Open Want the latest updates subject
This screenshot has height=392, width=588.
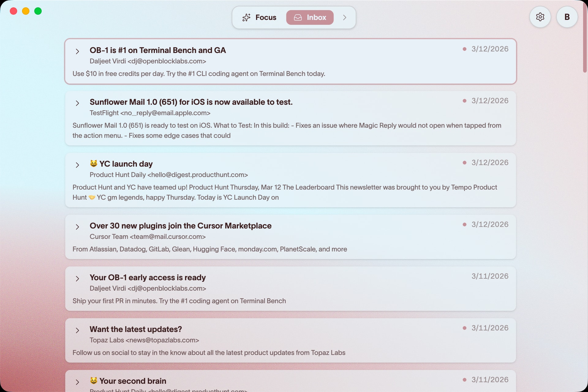[x=136, y=329]
